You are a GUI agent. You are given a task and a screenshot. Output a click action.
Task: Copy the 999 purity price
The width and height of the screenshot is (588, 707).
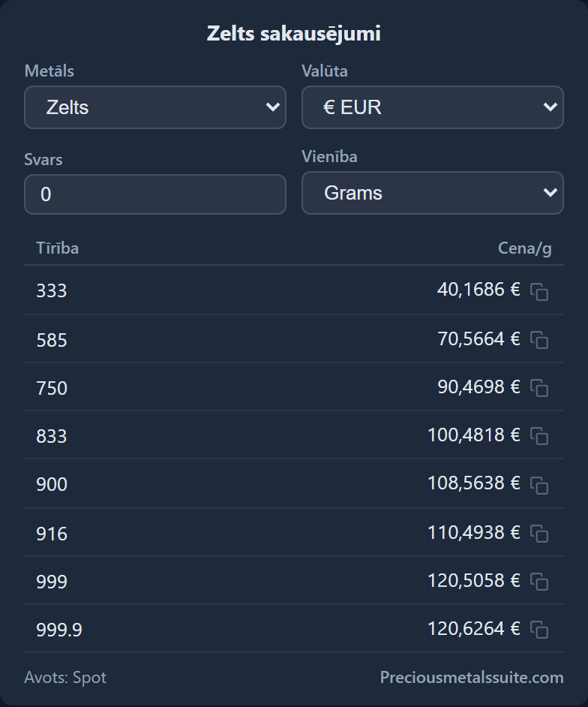539,582
